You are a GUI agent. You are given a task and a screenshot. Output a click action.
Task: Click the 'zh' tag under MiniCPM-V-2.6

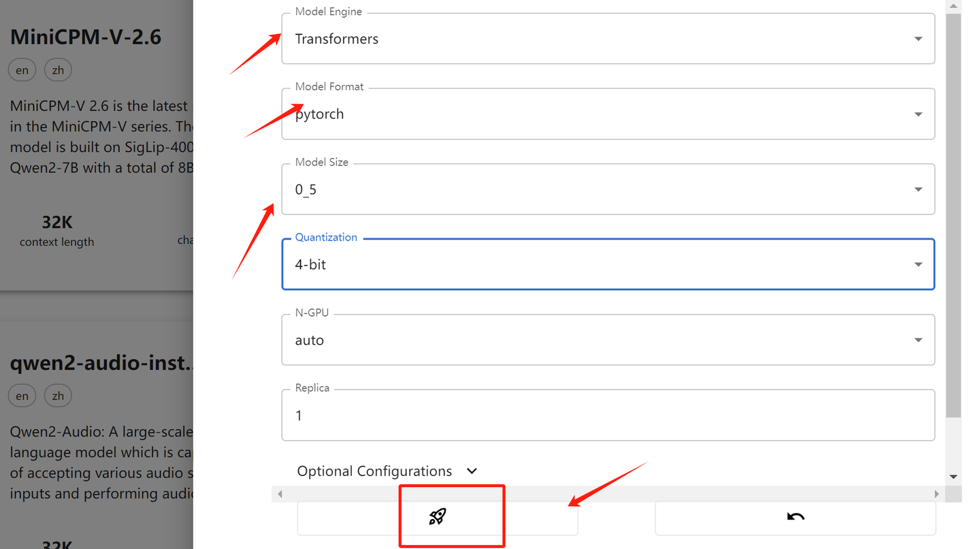tap(58, 70)
